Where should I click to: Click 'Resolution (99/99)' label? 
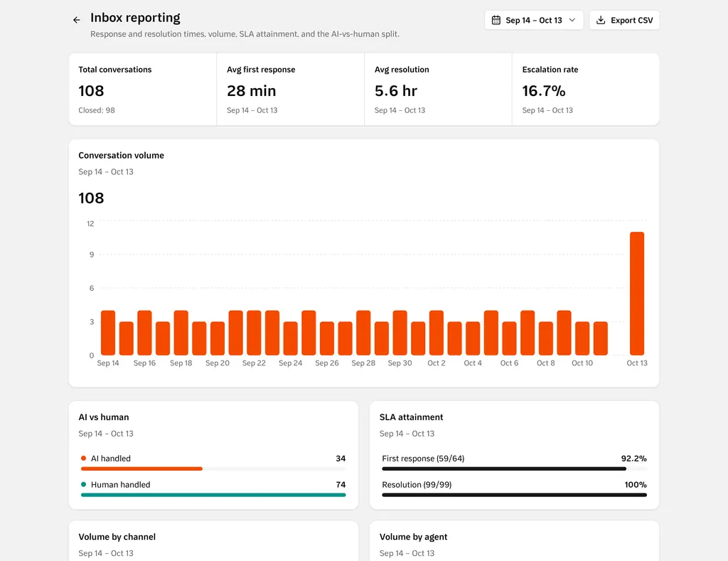pyautogui.click(x=417, y=484)
